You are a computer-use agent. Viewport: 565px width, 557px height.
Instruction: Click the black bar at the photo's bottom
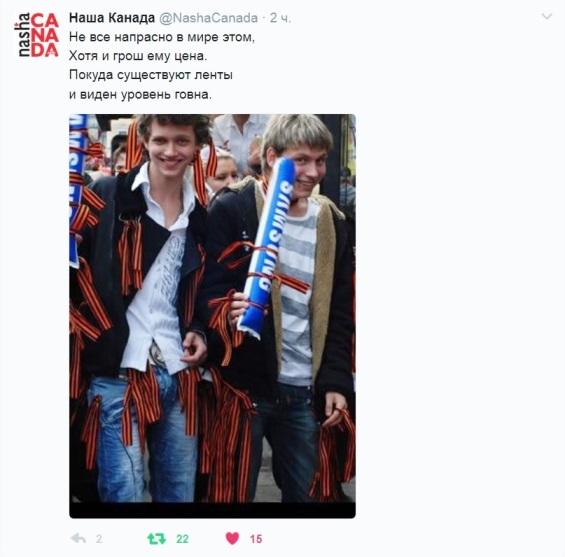point(212,510)
